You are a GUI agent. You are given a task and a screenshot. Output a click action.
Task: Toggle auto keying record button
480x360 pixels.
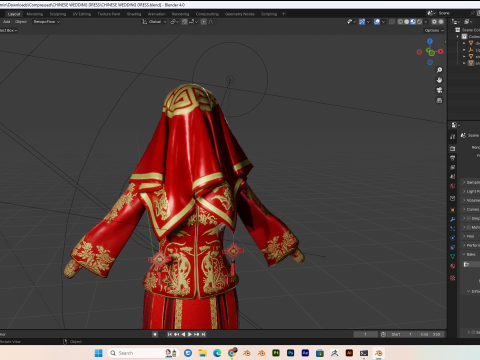tap(155, 334)
